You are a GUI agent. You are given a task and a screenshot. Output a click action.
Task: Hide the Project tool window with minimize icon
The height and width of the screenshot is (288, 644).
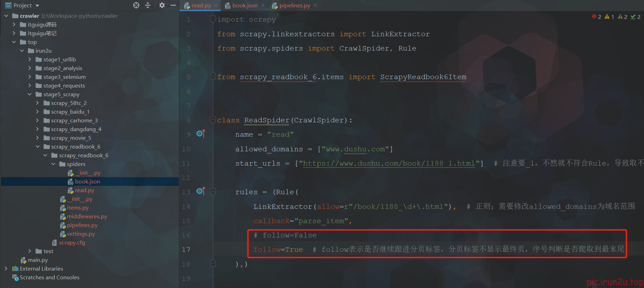tap(173, 5)
